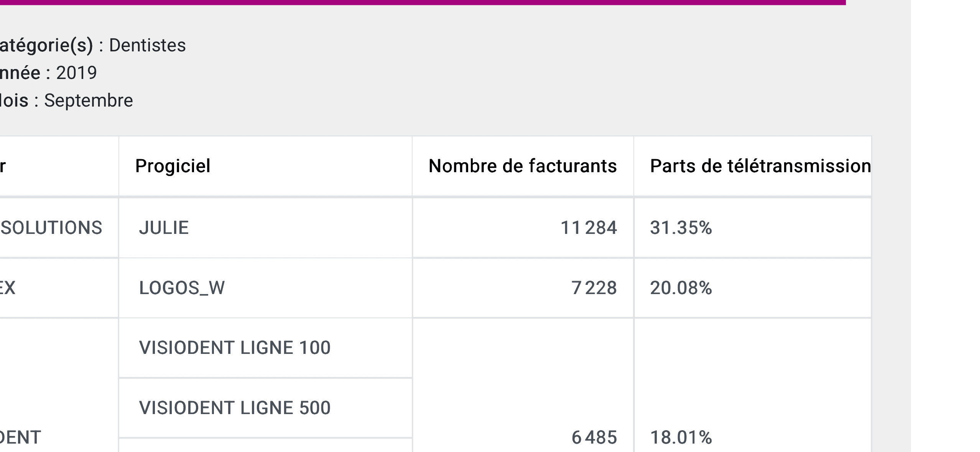Viewport: 980px width, 452px height.
Task: Click the year 2019 filter text
Action: click(76, 73)
